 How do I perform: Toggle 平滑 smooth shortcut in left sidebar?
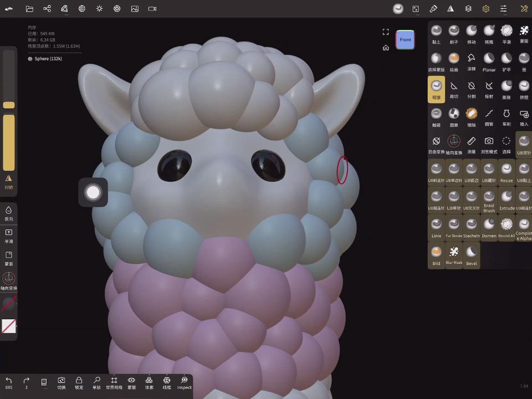[x=9, y=236]
